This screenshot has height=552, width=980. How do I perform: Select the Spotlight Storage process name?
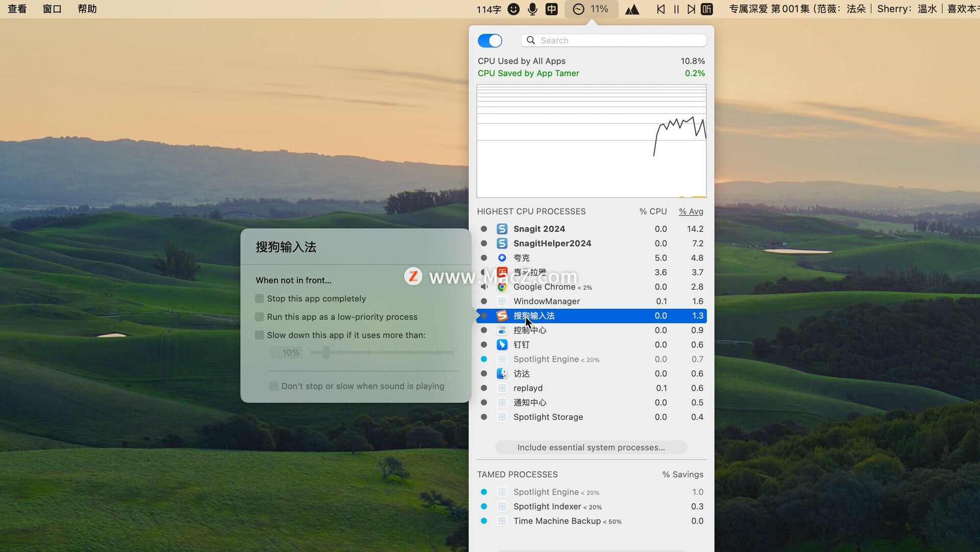point(548,417)
